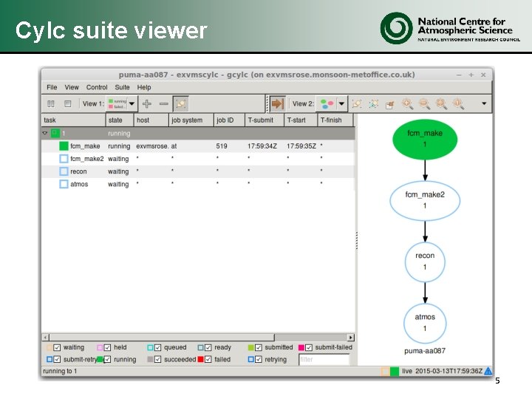Click the green fcm_make state icon in tree
Image resolution: width=532 pixels, height=399 pixels.
coord(64,146)
